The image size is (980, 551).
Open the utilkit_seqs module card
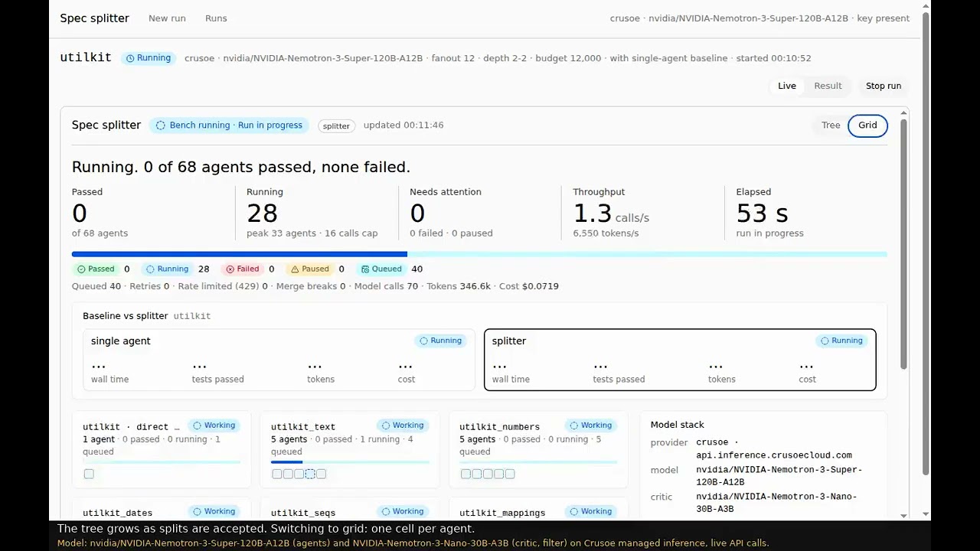click(350, 510)
